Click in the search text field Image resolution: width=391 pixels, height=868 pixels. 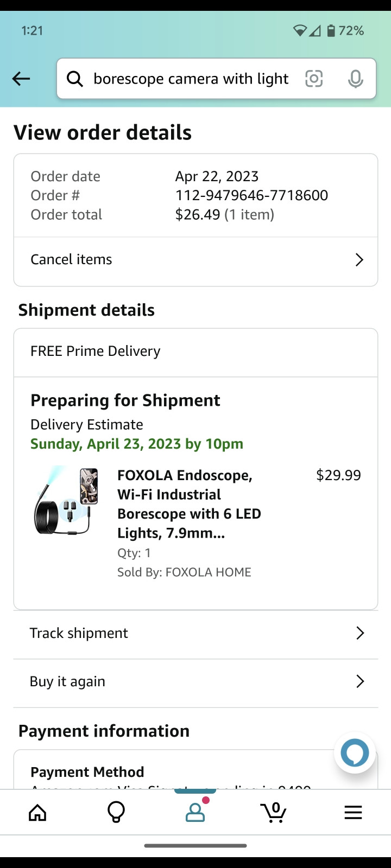(x=190, y=79)
